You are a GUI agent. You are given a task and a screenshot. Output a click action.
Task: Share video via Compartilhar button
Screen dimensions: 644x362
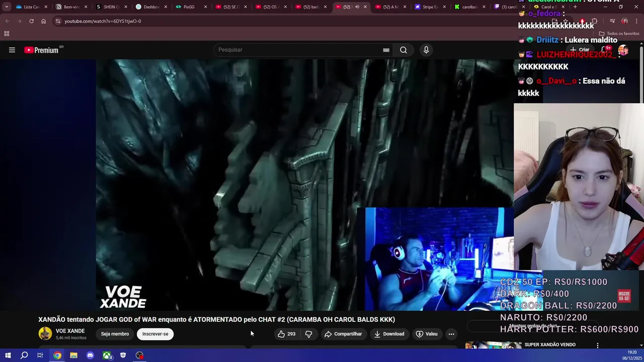point(343,334)
